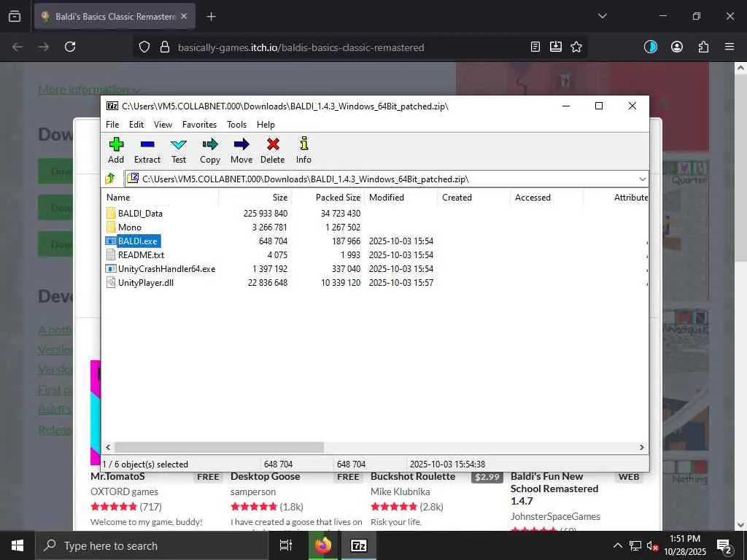Select the BALDI_Data folder
This screenshot has height=560, width=747.
[x=140, y=214]
